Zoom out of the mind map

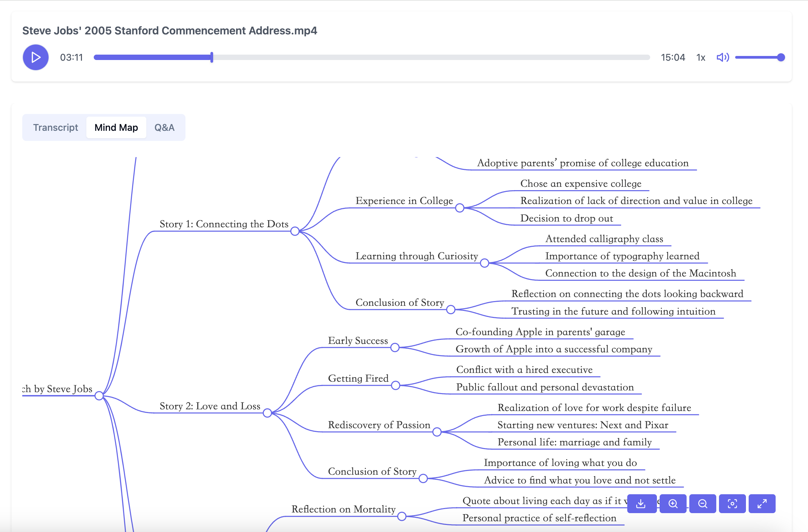click(702, 503)
